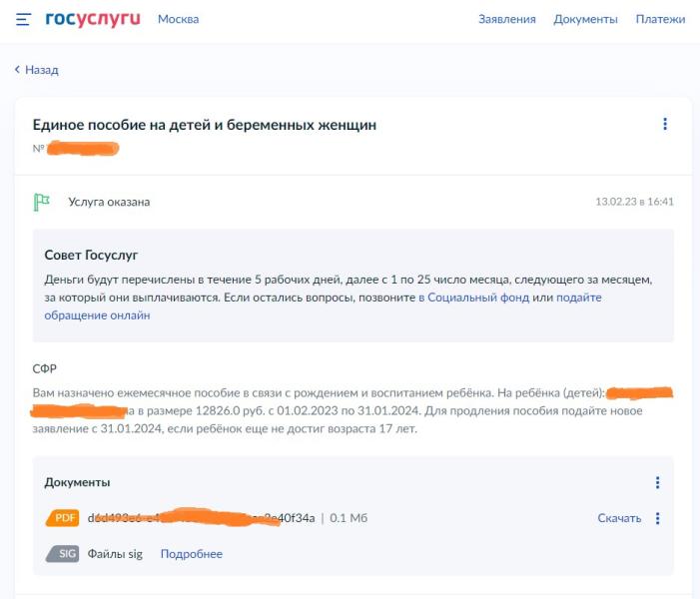
Task: Click the gray SIG file icon
Action: point(63,554)
